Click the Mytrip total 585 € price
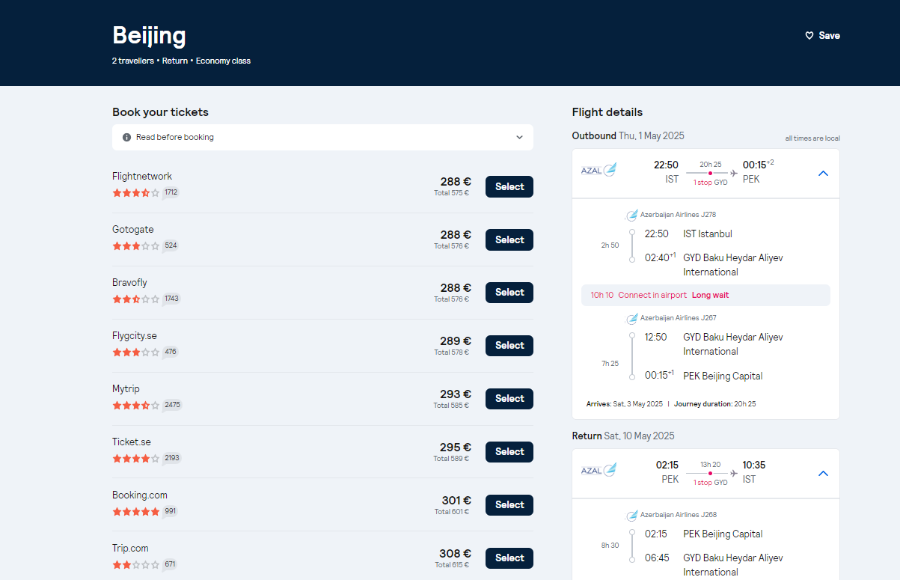 451,405
